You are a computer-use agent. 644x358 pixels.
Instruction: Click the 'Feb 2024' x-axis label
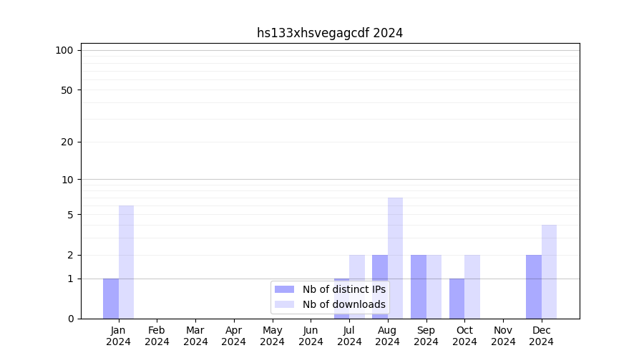coord(157,336)
